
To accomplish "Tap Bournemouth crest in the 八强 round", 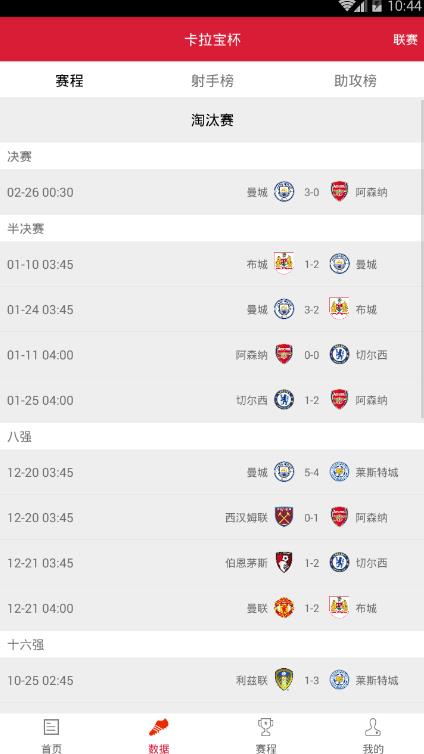I will 284,563.
